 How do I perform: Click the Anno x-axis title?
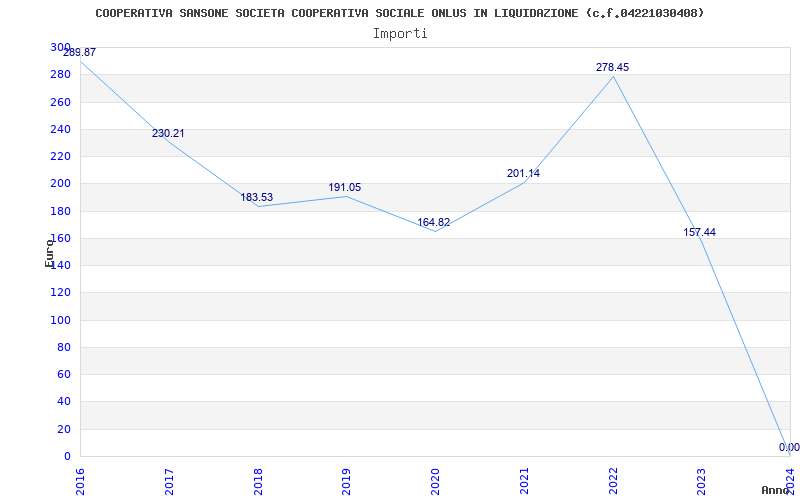tap(776, 490)
